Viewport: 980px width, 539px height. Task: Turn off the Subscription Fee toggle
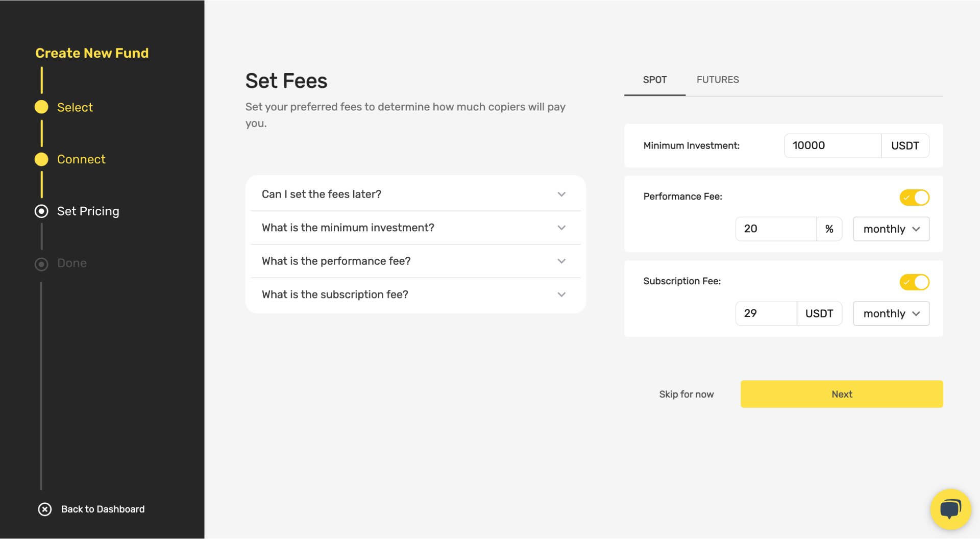pyautogui.click(x=914, y=282)
